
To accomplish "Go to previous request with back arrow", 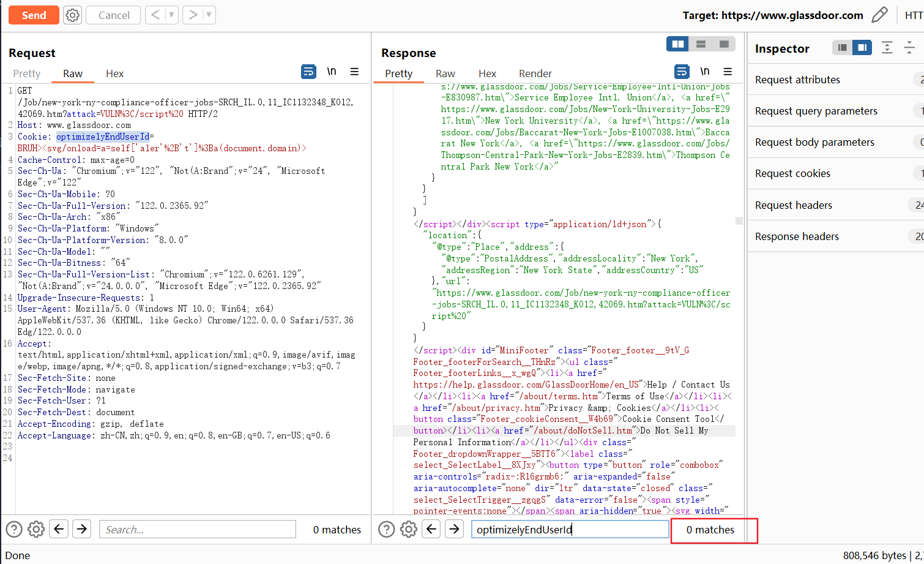I will click(155, 15).
